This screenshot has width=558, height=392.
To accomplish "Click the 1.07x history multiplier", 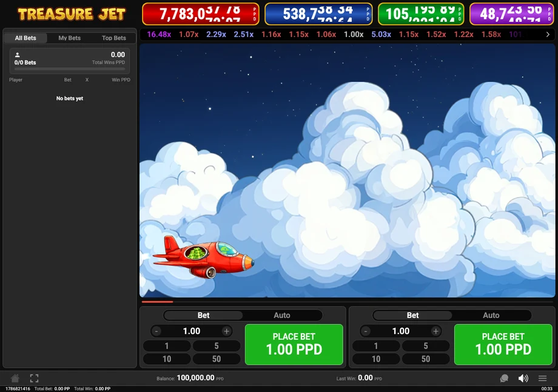I will 189,35.
